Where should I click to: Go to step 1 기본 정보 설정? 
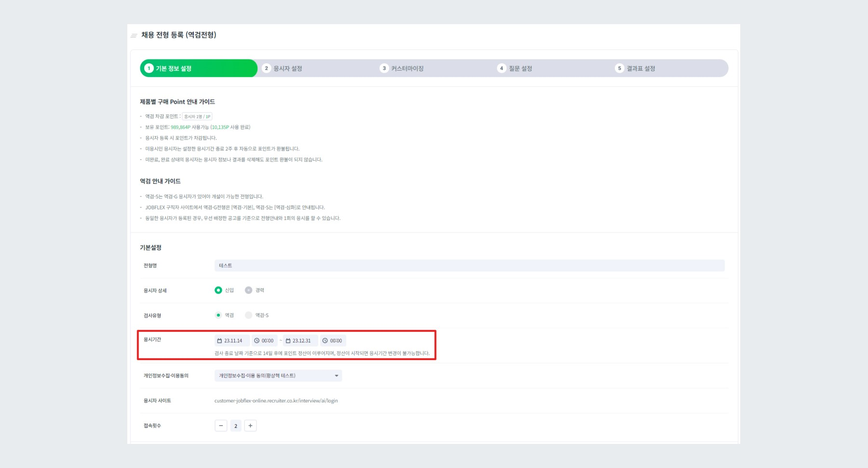click(199, 68)
